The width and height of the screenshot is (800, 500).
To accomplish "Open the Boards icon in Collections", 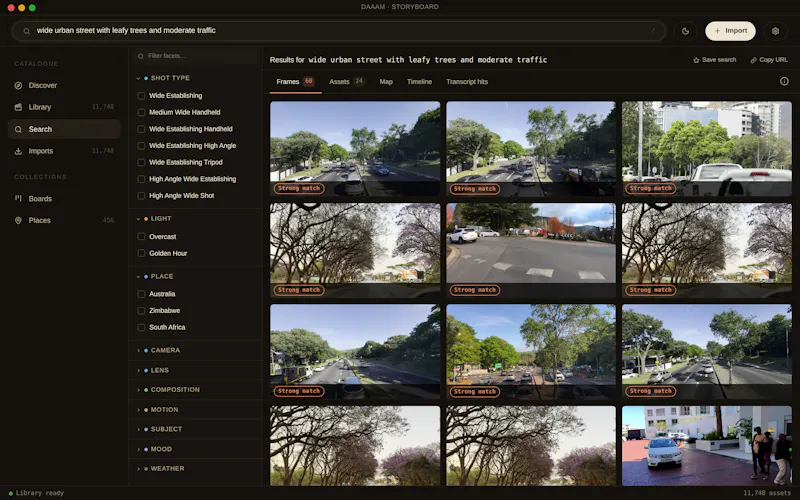I will tap(18, 198).
